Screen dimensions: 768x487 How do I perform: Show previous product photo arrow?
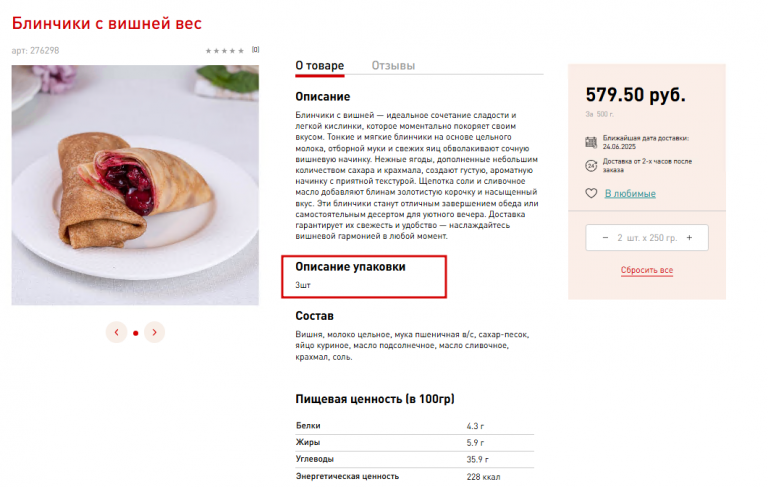pyautogui.click(x=117, y=332)
